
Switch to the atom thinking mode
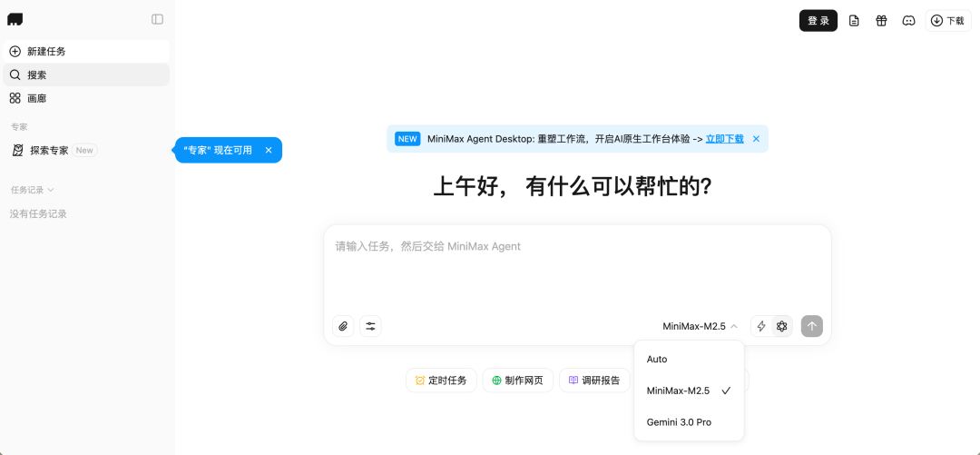tap(781, 326)
